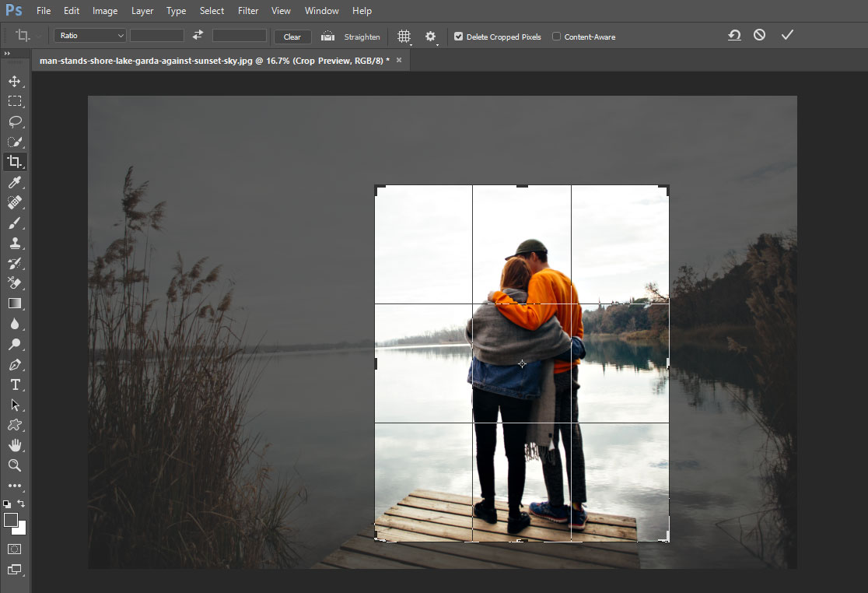868x593 pixels.
Task: Click the foreground color swatch
Action: click(10, 520)
